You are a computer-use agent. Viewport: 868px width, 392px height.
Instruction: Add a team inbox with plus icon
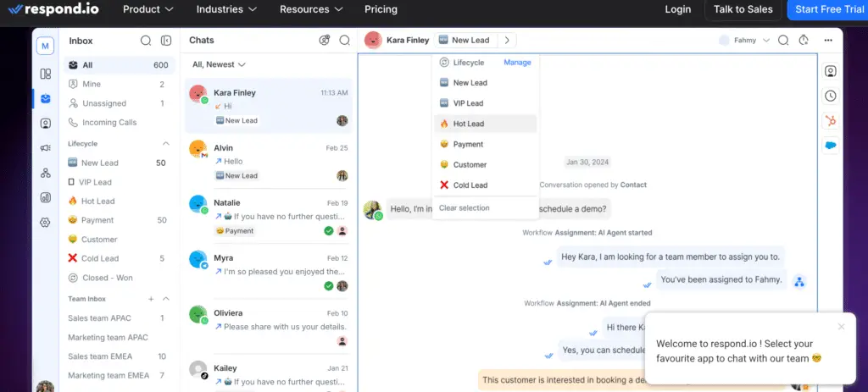(151, 299)
